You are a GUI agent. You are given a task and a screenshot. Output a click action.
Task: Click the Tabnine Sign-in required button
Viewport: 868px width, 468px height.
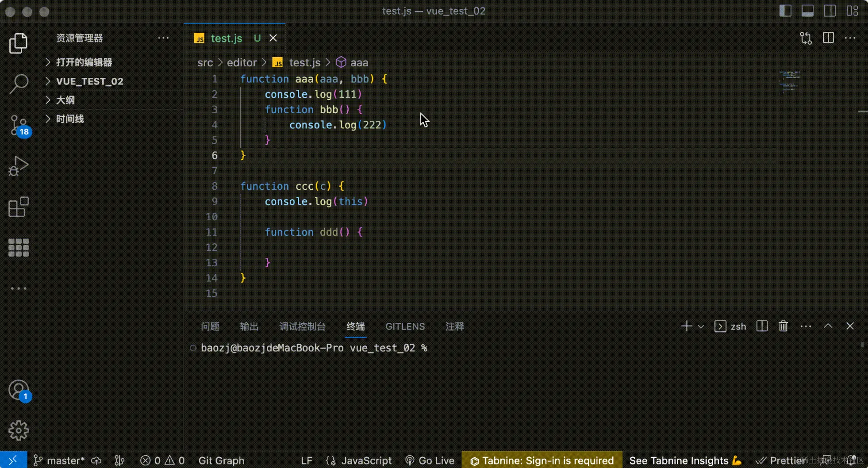click(x=541, y=460)
